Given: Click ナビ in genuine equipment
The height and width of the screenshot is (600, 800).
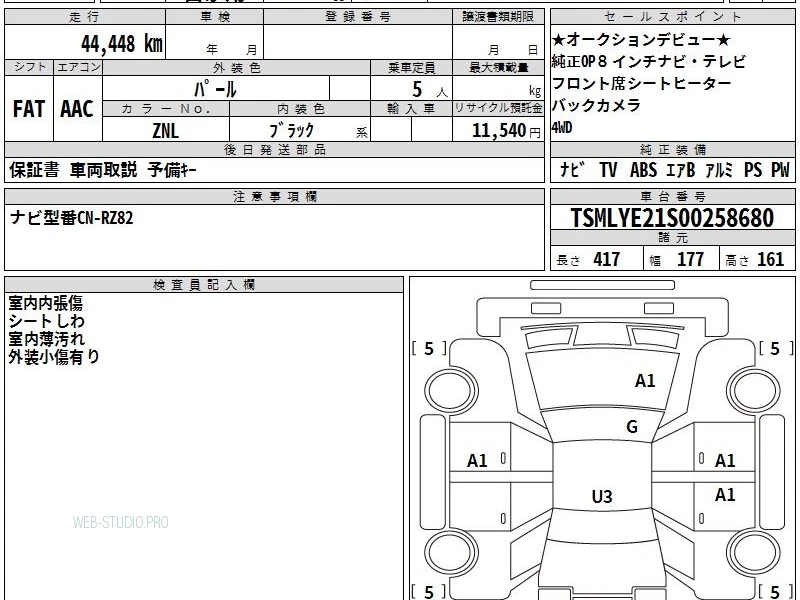Looking at the screenshot, I should pyautogui.click(x=572, y=170).
